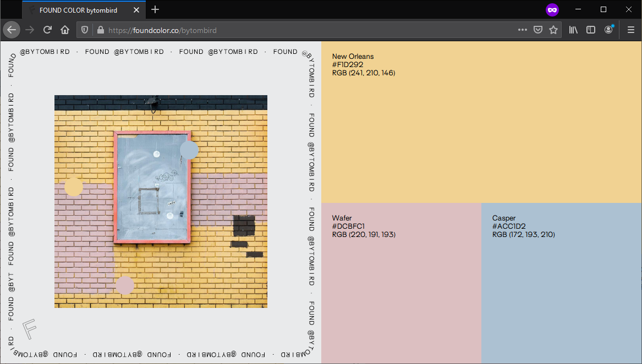Open the Firefox account avatar icon
This screenshot has width=642, height=364.
tap(608, 30)
